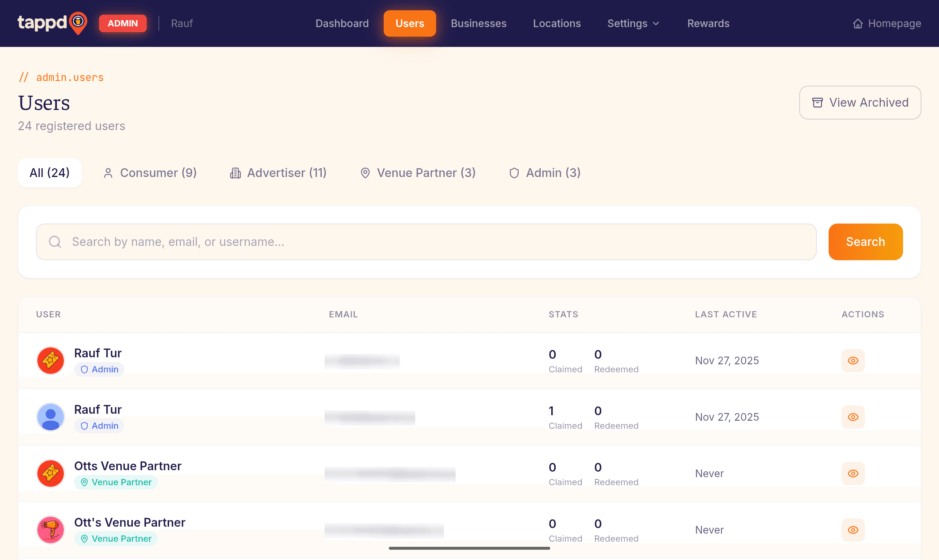Image resolution: width=939 pixels, height=560 pixels.
Task: Click the orange Search button
Action: [x=865, y=242]
